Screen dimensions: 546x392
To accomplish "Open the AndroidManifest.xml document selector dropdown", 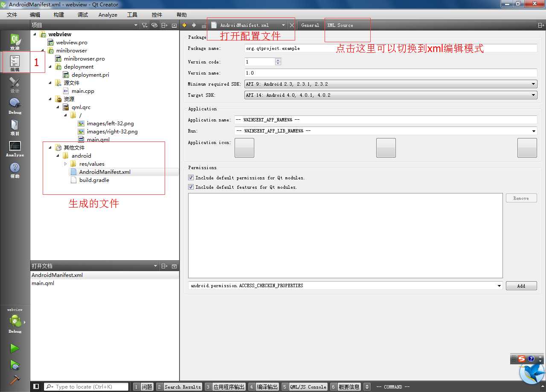I will pyautogui.click(x=283, y=25).
